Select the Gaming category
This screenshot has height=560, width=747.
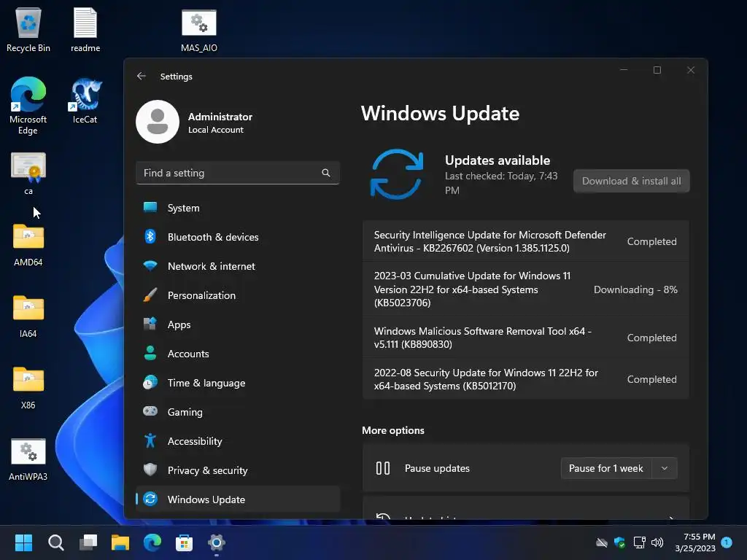click(238, 412)
